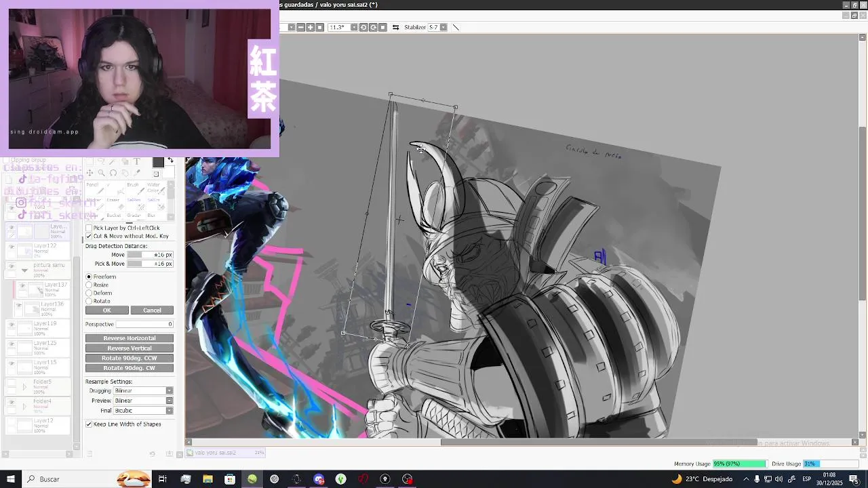Click Rotate 90deg. CW button
This screenshot has height=488, width=868.
[x=130, y=368]
